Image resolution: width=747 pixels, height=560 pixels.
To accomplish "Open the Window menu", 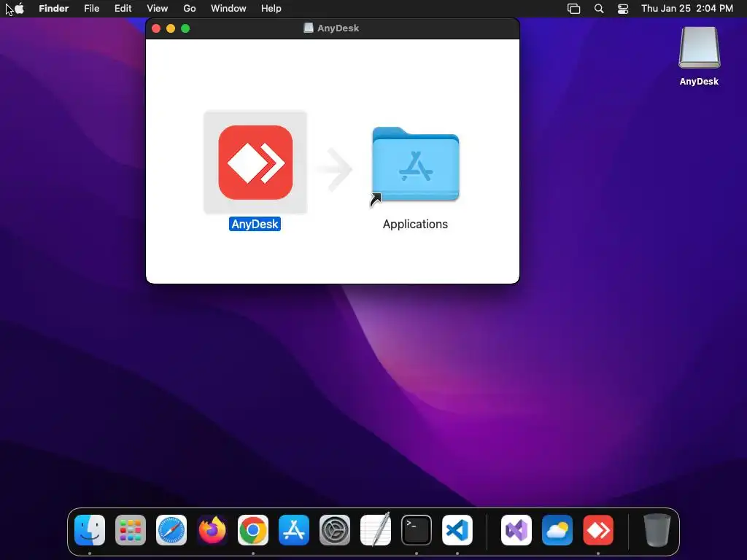I will (x=228, y=9).
